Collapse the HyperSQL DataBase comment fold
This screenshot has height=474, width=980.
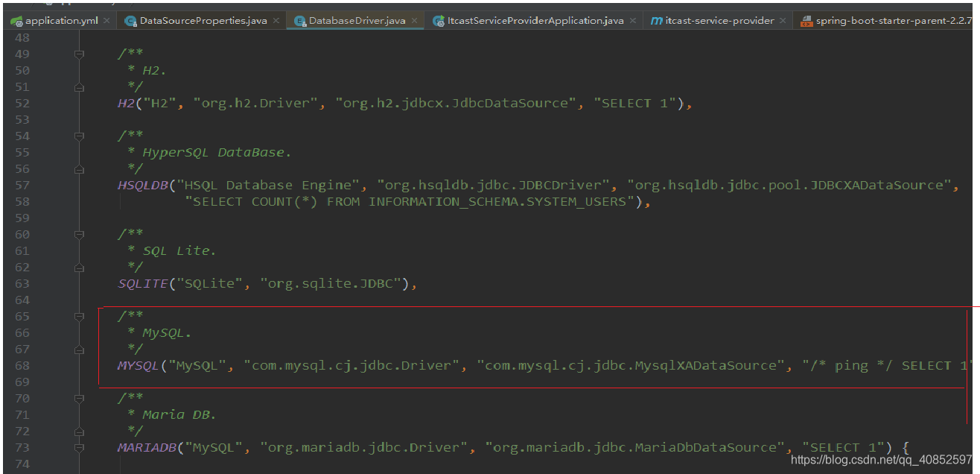coord(78,135)
